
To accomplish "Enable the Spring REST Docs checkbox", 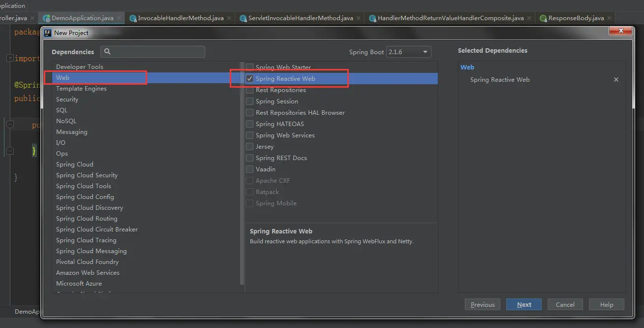I will [250, 158].
